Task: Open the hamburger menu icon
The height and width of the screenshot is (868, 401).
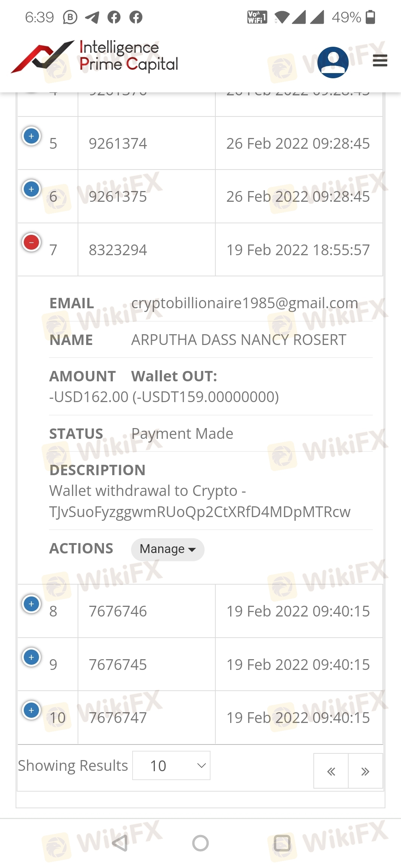Action: pos(380,60)
